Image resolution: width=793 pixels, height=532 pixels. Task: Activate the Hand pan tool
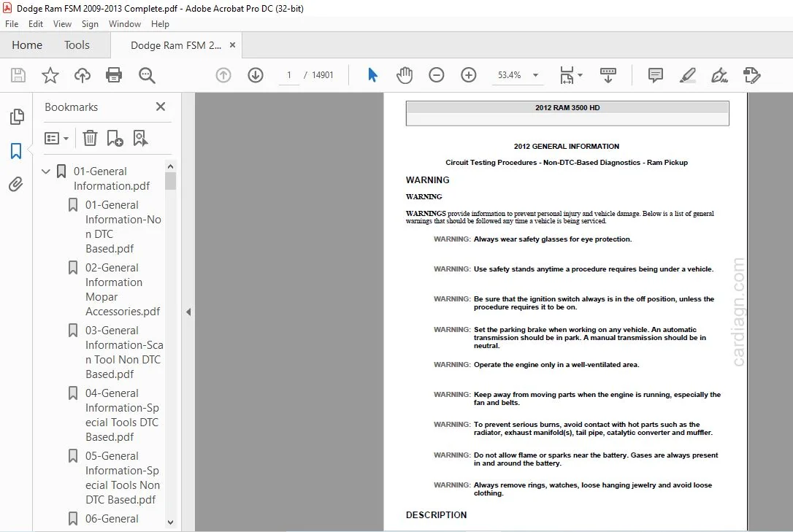click(x=405, y=75)
